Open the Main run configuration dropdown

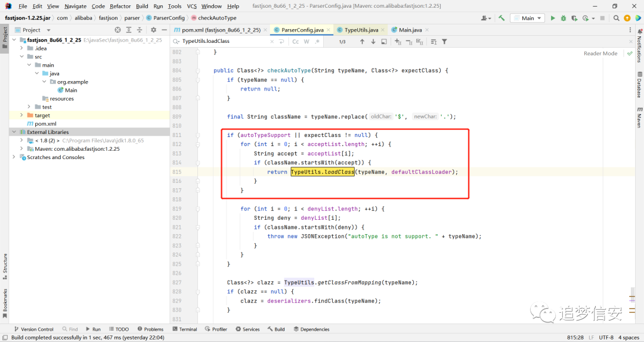pos(527,18)
